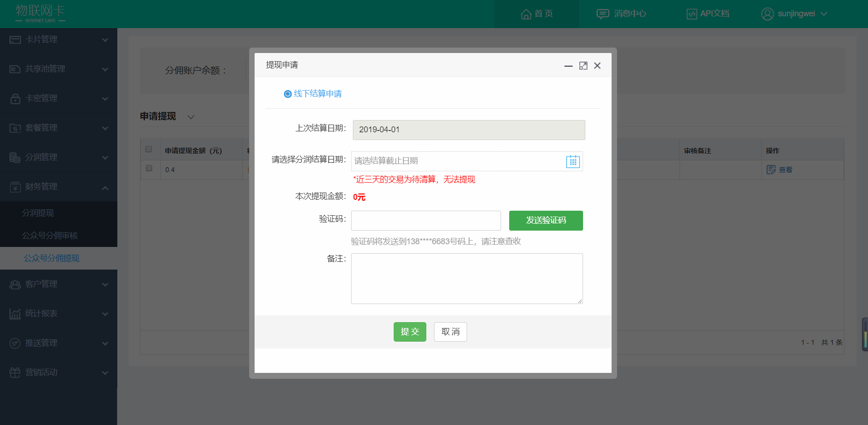Expand the 套餐管理 menu chevron
This screenshot has width=868, height=425.
click(x=105, y=128)
